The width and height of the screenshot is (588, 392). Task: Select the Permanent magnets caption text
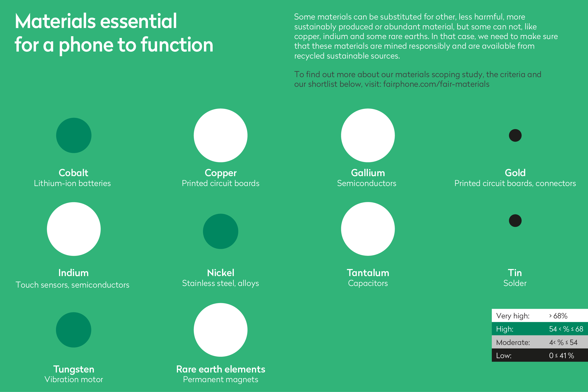click(x=221, y=380)
